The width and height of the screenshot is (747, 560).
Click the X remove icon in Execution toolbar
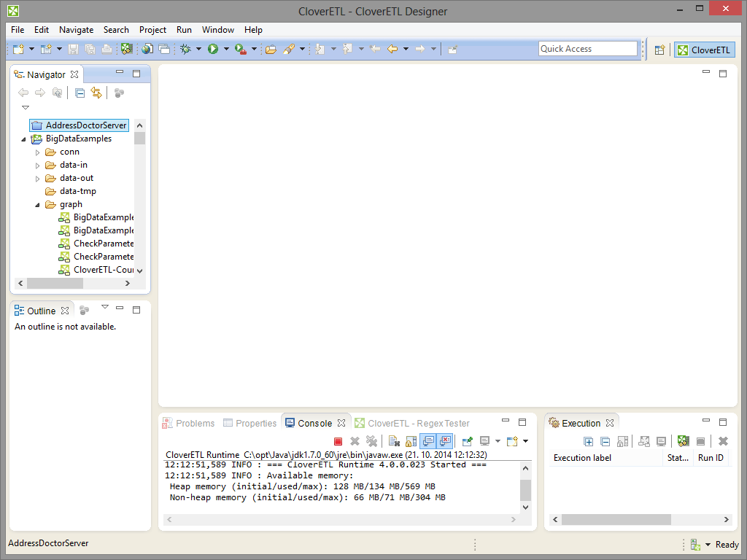click(723, 441)
